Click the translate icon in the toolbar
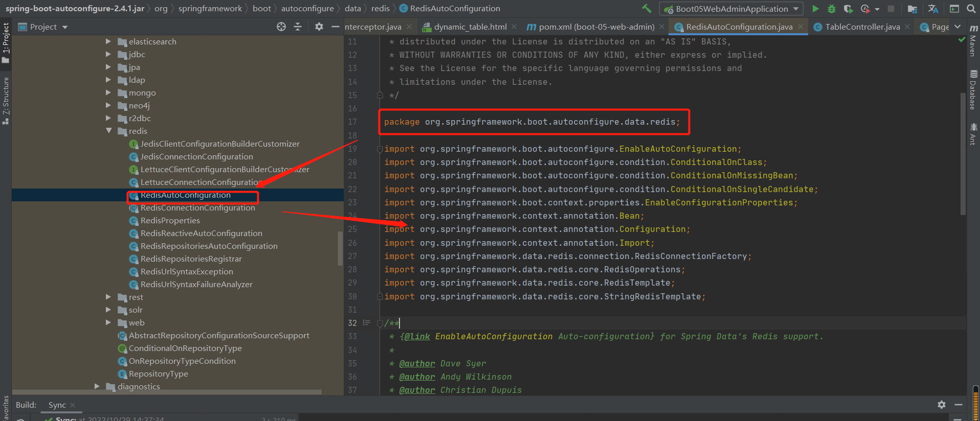Viewport: 980px width, 421px height. [x=933, y=9]
